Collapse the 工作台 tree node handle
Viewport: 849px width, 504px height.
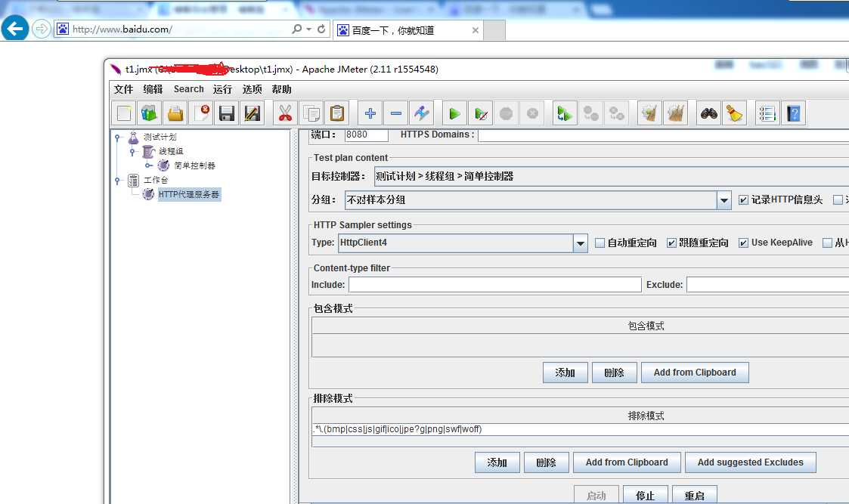point(117,181)
